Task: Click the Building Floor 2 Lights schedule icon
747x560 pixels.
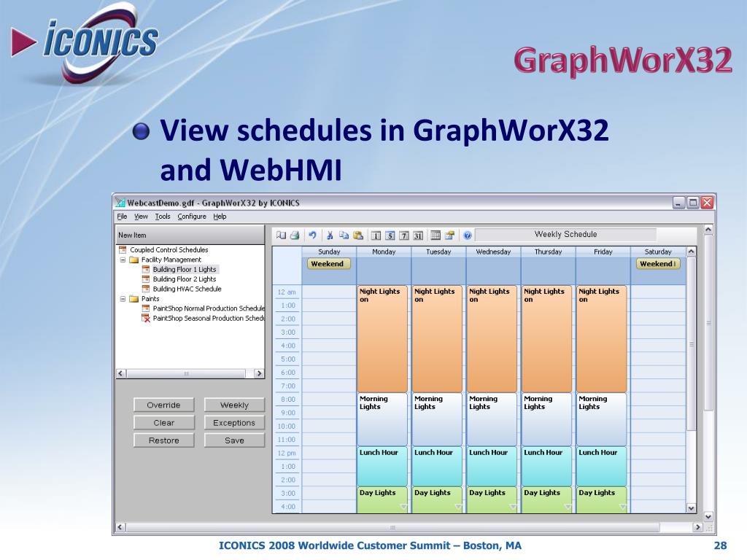Action: click(146, 279)
